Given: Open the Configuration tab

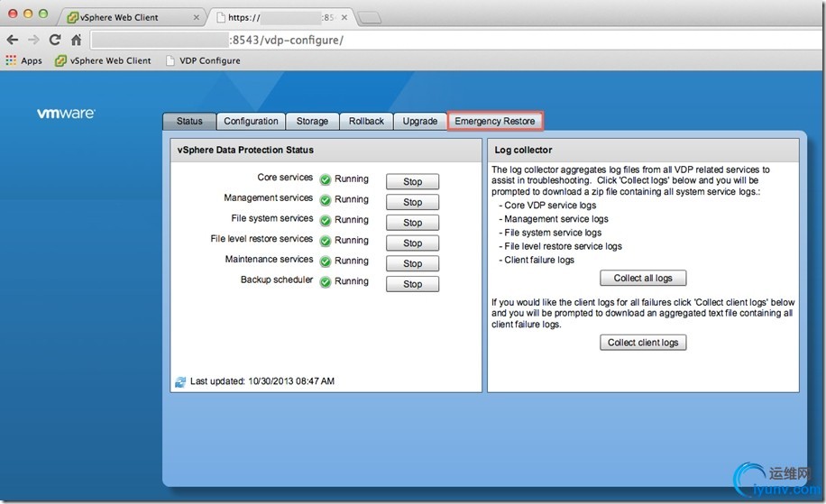Looking at the screenshot, I should [x=251, y=121].
